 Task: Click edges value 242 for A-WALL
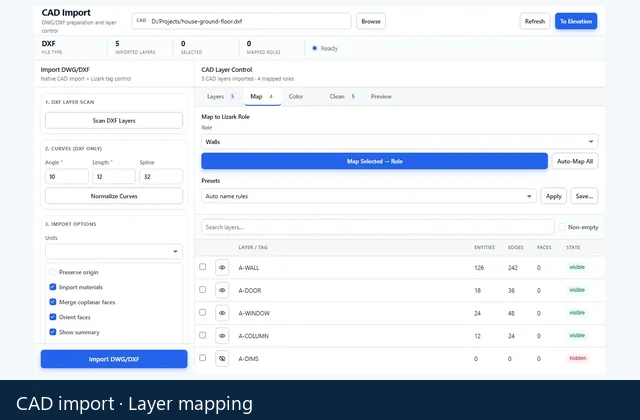pos(513,268)
